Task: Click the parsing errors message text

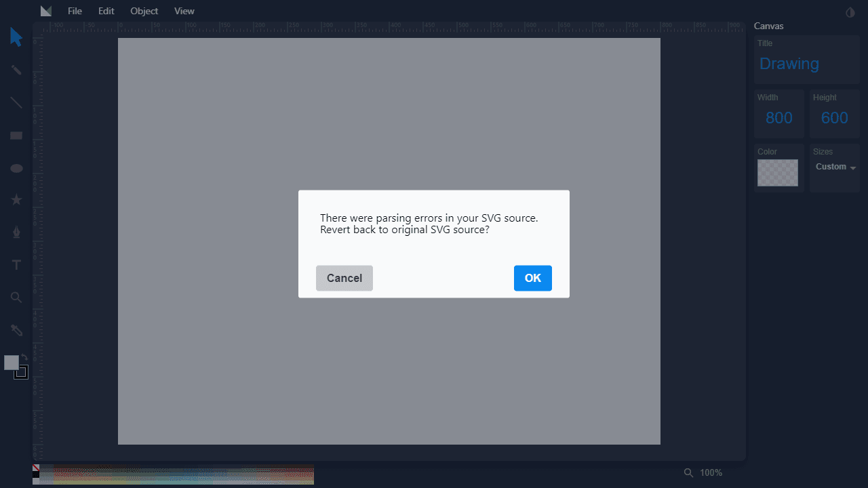Action: [429, 224]
